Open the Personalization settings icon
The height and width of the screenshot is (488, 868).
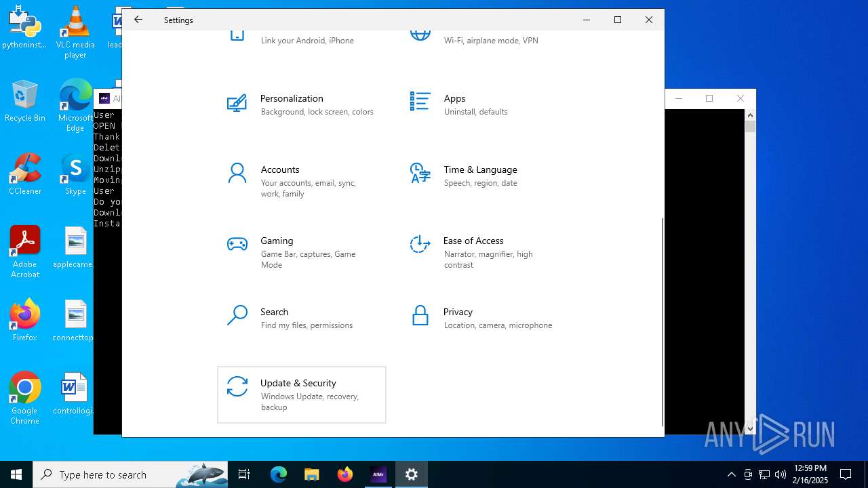point(237,103)
